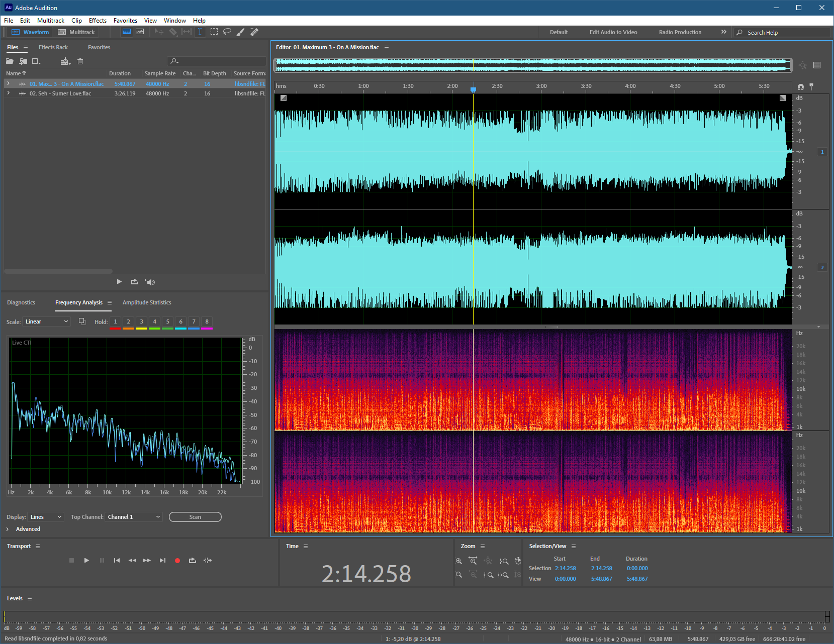Click the fade out handle on waveform

(783, 98)
